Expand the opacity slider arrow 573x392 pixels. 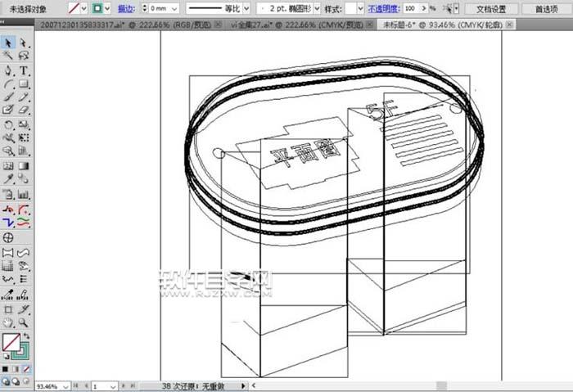coord(424,8)
